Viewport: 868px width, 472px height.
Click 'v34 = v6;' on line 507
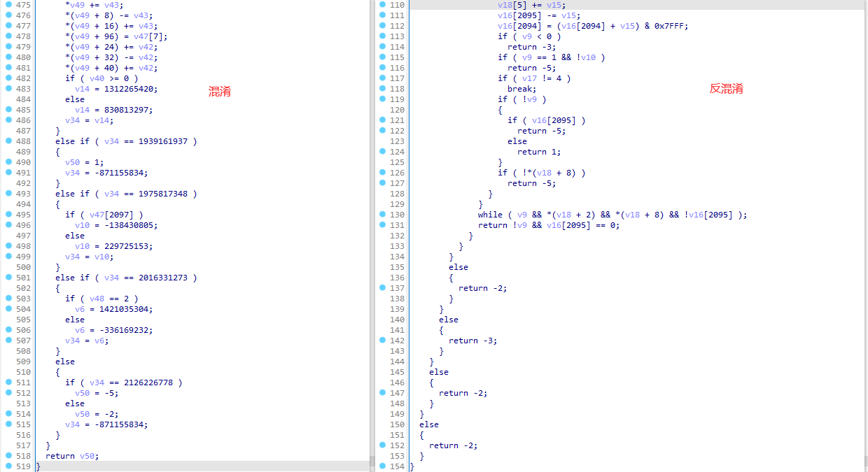pos(87,341)
